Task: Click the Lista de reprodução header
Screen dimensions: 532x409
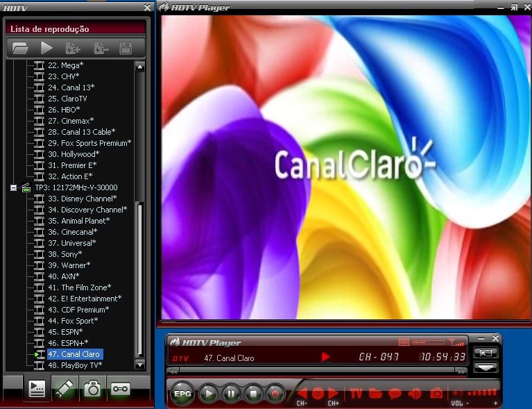Action: point(76,28)
